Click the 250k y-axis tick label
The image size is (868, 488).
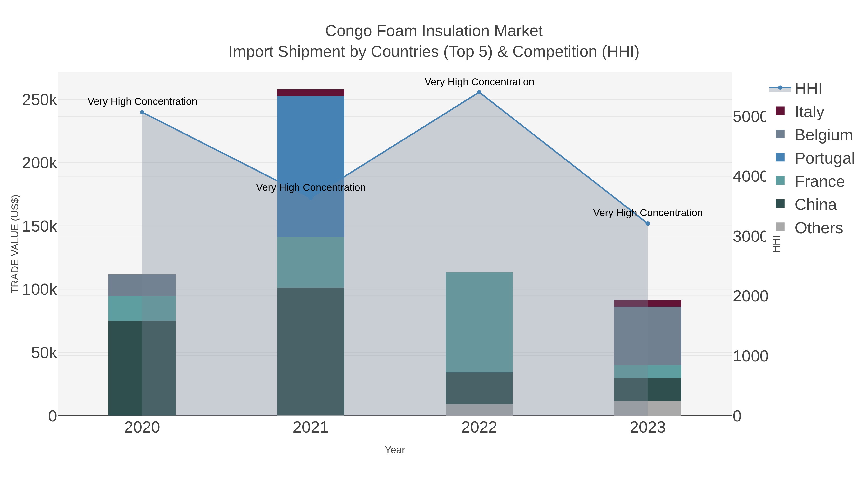coord(40,100)
